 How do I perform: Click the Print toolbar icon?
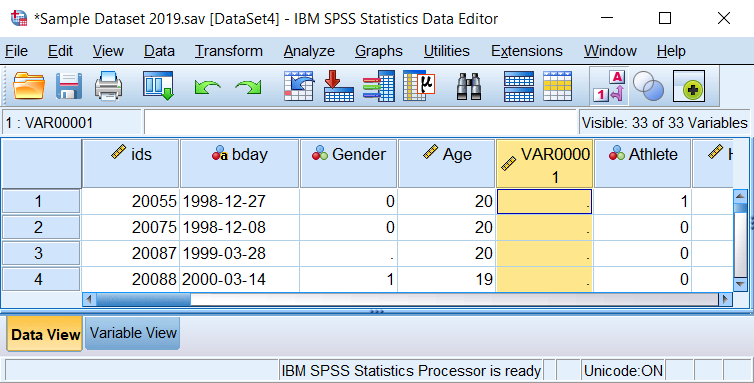[108, 86]
